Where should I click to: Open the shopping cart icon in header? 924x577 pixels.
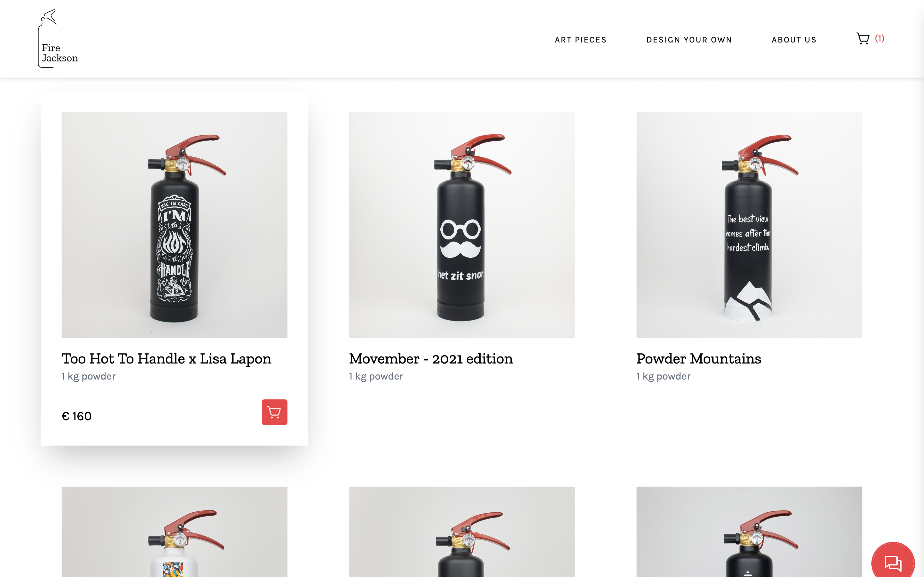coord(863,39)
